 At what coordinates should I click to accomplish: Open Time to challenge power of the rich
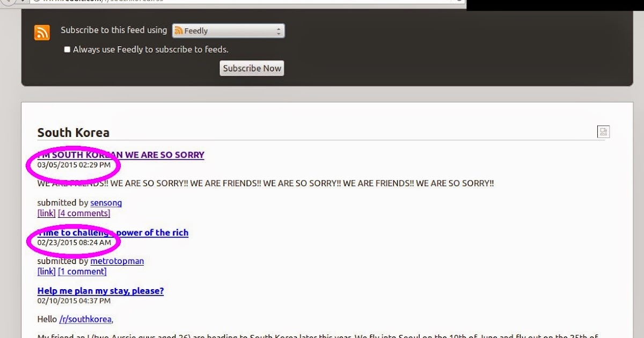(113, 232)
